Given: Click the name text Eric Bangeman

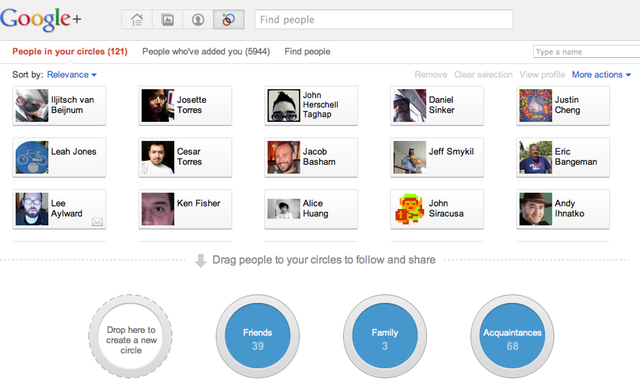Looking at the screenshot, I should point(576,157).
